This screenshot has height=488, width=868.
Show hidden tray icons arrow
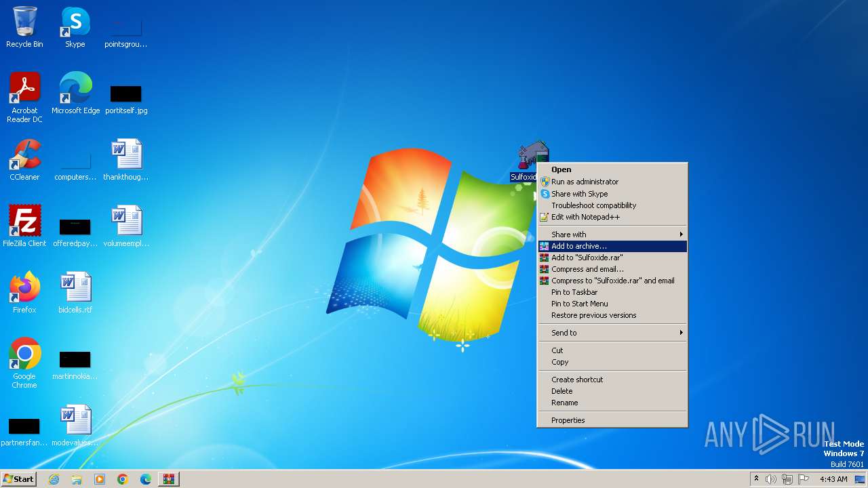pos(756,479)
